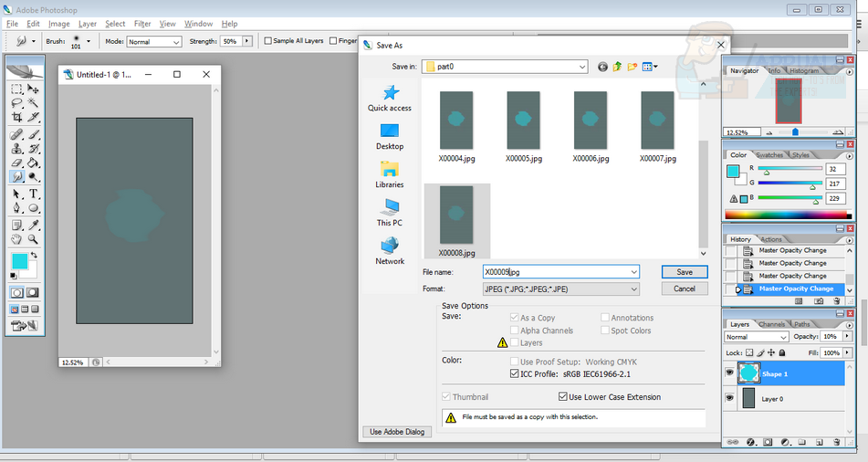The image size is (868, 462).
Task: Select the Move tool
Action: (33, 89)
